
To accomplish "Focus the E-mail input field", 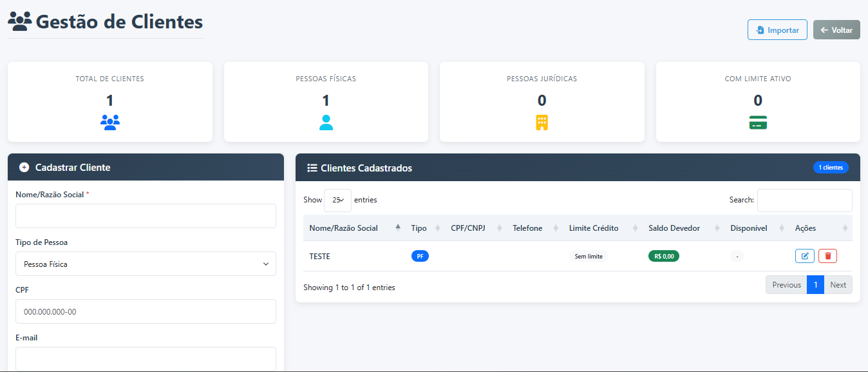I will tap(146, 359).
